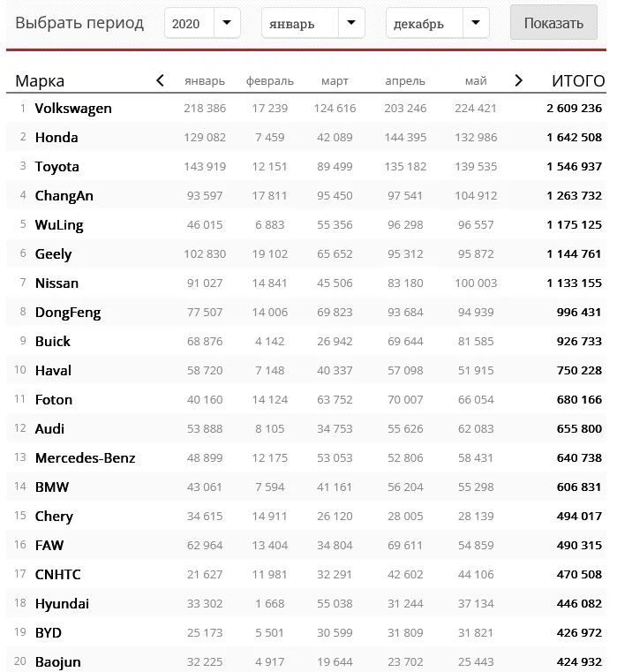Open the 2020 year dropdown
The image size is (617, 672).
coord(202,23)
